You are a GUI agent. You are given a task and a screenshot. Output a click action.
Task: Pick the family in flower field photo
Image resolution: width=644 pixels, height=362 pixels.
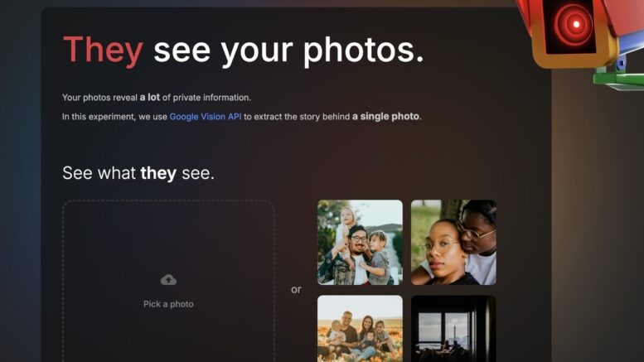coord(360,328)
